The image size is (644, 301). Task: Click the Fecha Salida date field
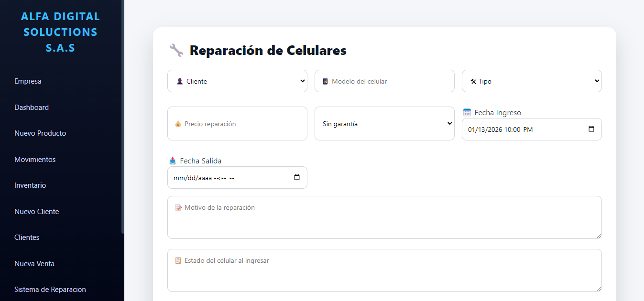pos(237,178)
